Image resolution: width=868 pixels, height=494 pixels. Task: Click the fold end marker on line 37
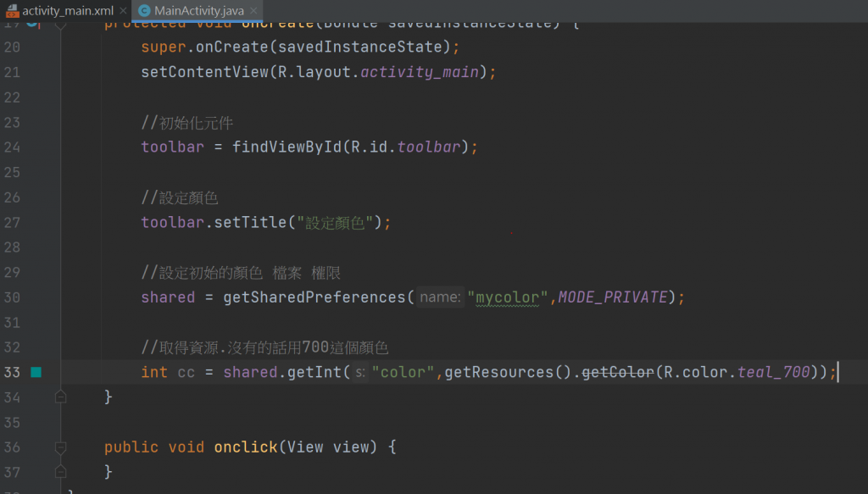61,472
